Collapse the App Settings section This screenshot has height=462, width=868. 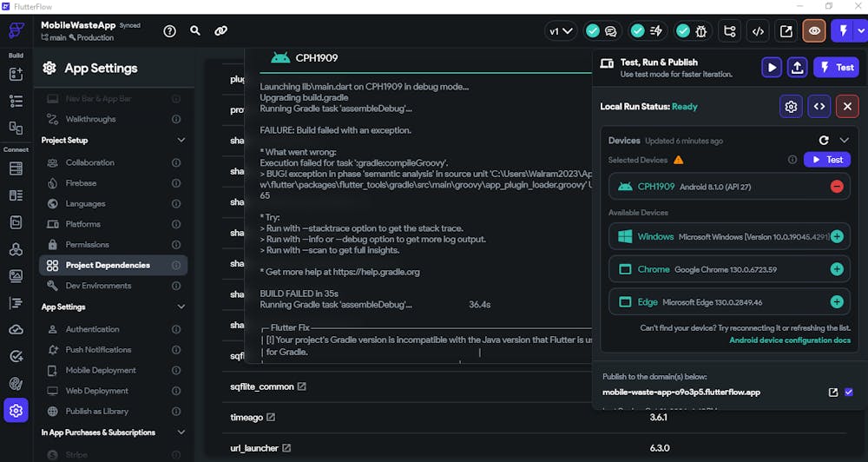(x=181, y=307)
